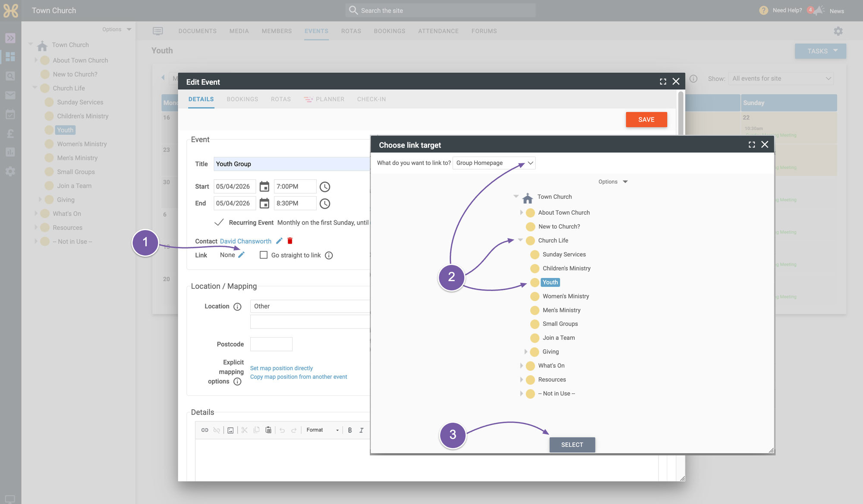Open the Format dropdown in editor

coord(322,430)
